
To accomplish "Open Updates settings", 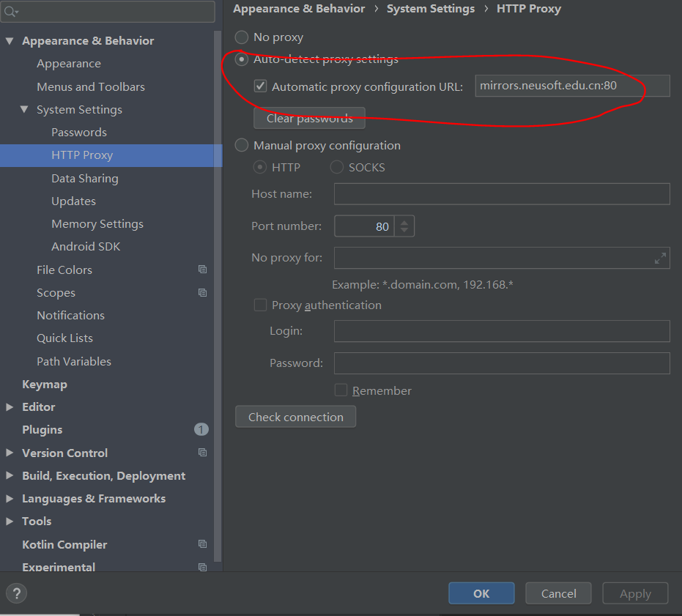I will coord(73,201).
